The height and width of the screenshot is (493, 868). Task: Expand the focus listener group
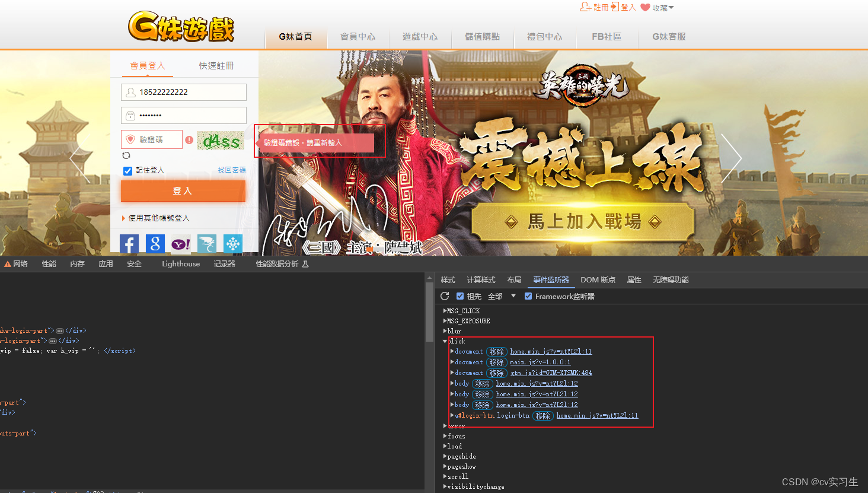pyautogui.click(x=445, y=436)
